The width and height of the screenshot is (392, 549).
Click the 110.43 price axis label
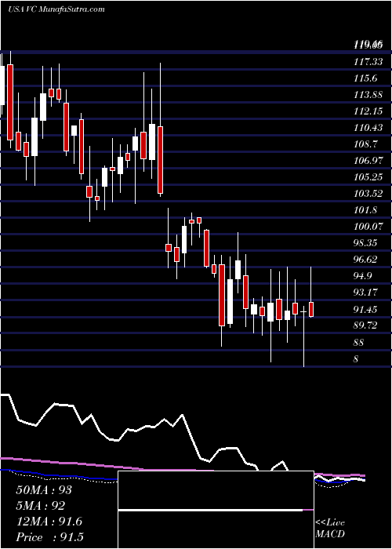click(x=367, y=128)
